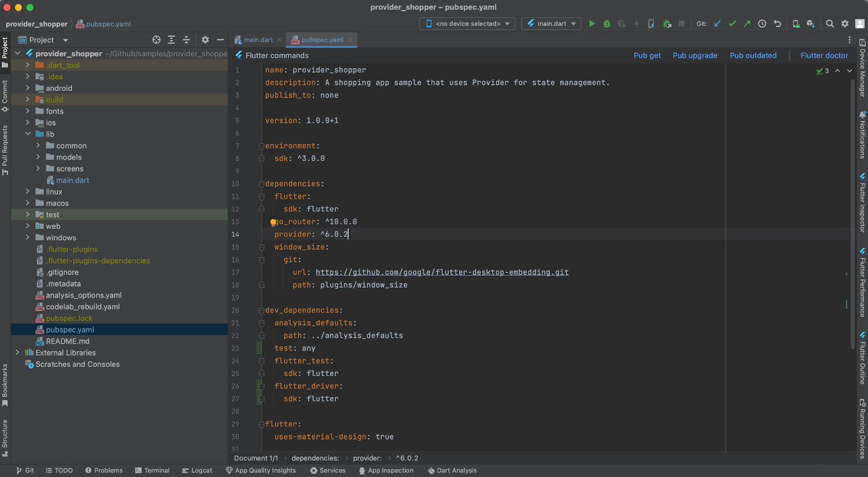
Task: Select pubspec.lock in the project tree
Action: 69,318
